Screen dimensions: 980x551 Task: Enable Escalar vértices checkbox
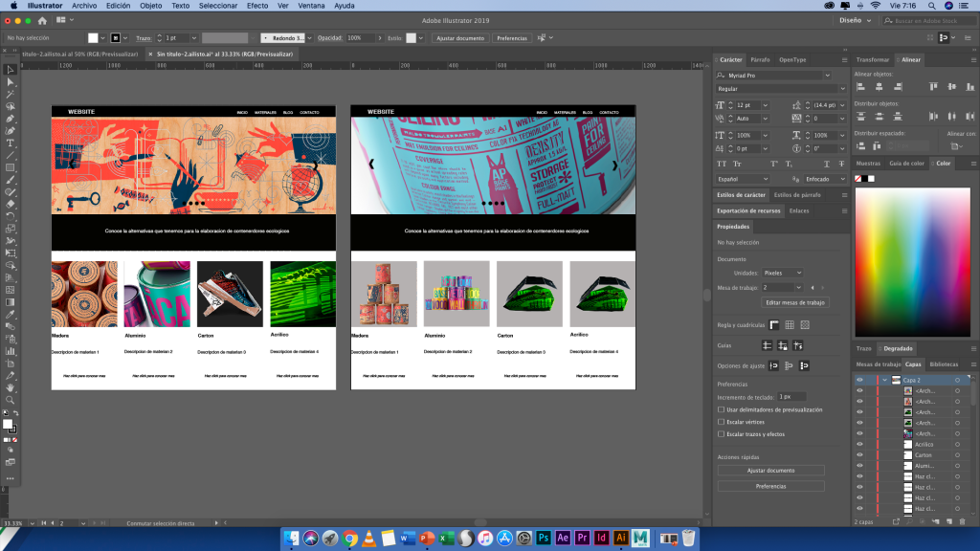(x=722, y=421)
